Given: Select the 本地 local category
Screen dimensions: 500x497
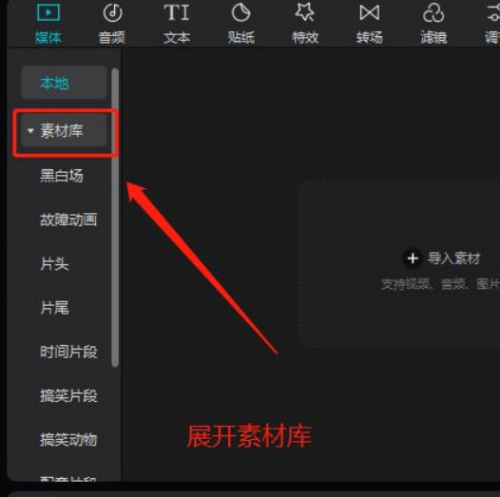Looking at the screenshot, I should [64, 83].
